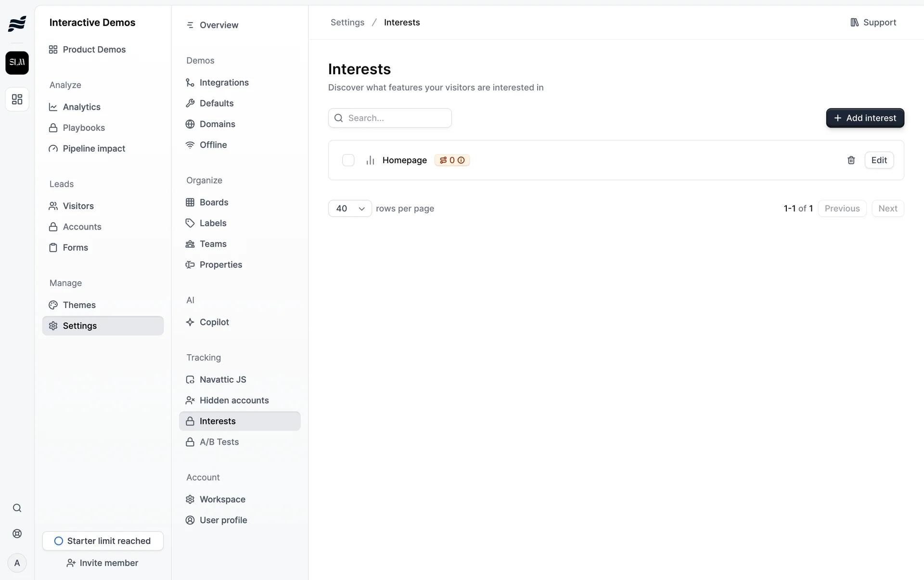
Task: Click the Add interest button
Action: (x=865, y=118)
